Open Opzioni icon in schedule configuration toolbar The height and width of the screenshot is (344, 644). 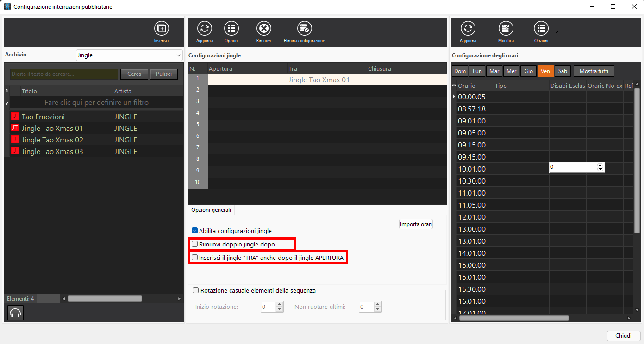[x=541, y=28]
